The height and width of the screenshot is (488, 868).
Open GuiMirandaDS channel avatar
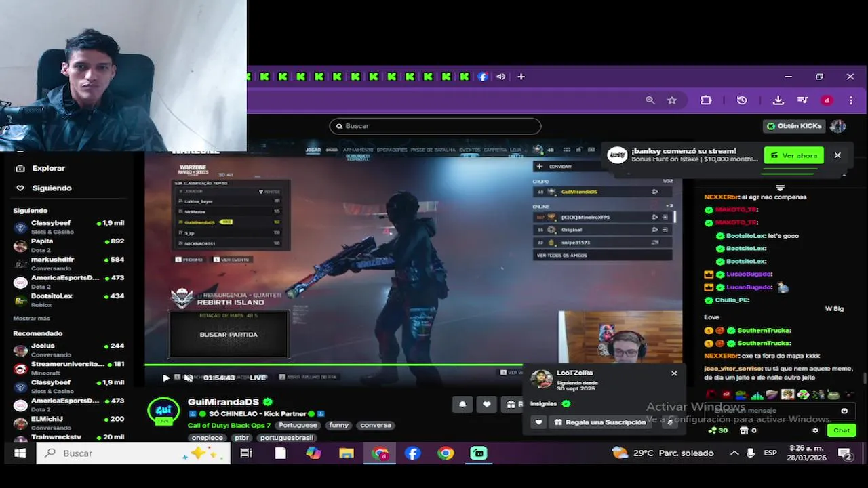coord(163,411)
